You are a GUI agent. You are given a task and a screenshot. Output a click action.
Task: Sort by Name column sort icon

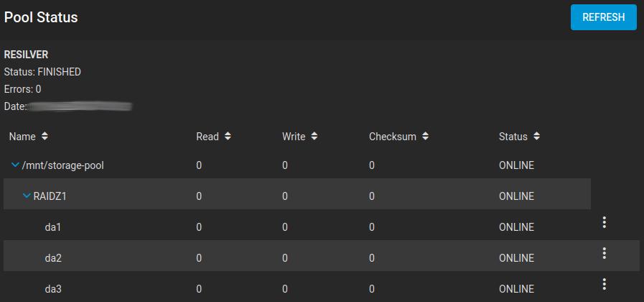pos(45,137)
